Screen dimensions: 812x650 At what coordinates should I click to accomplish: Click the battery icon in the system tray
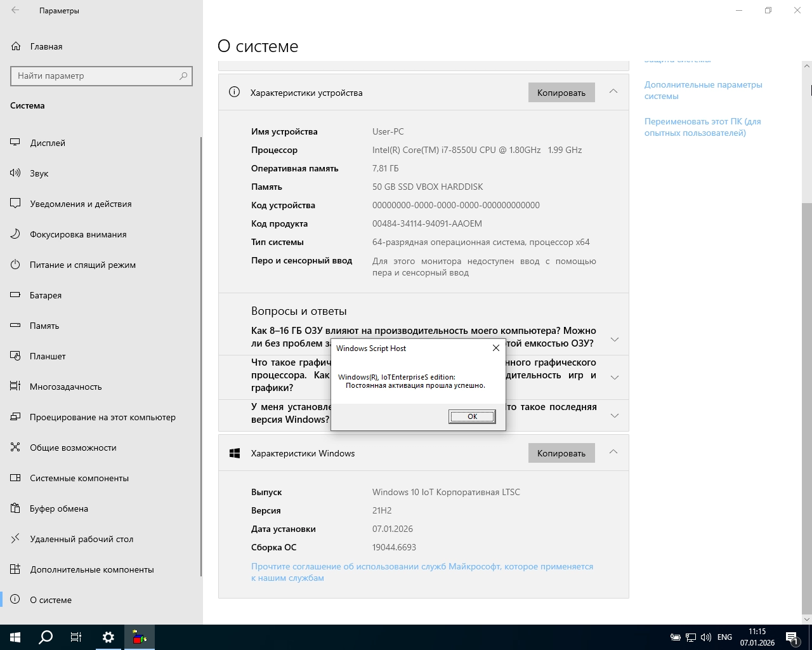[x=676, y=637]
